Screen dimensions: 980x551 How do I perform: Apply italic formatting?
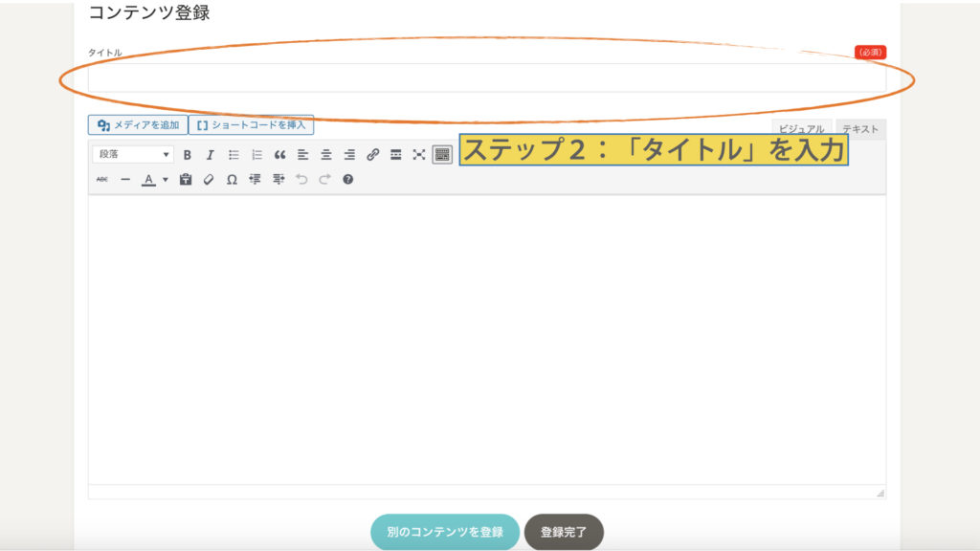click(210, 155)
